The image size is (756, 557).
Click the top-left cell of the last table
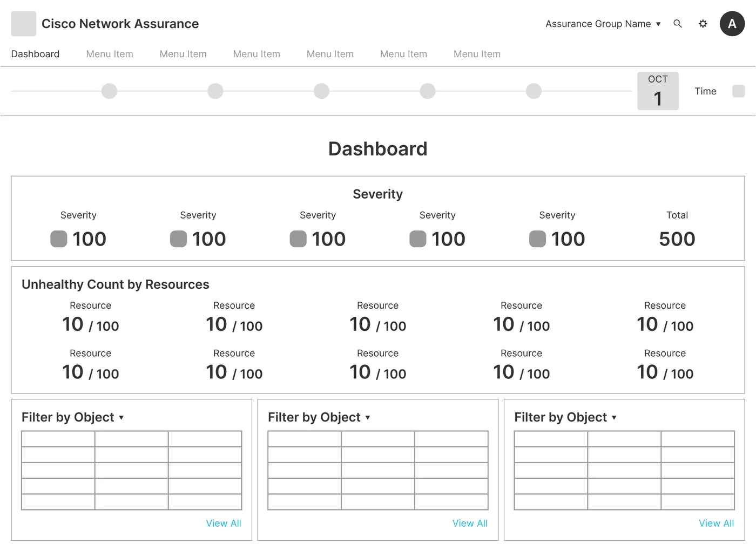point(551,439)
